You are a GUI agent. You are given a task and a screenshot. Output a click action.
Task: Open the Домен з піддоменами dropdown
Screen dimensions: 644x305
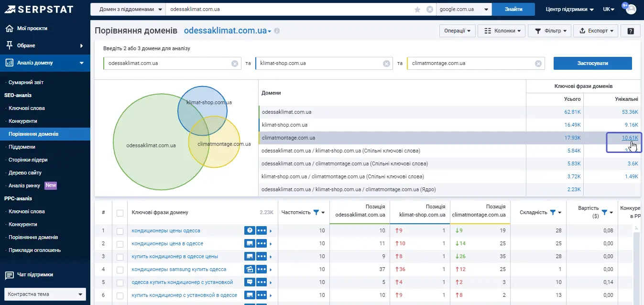(x=128, y=9)
